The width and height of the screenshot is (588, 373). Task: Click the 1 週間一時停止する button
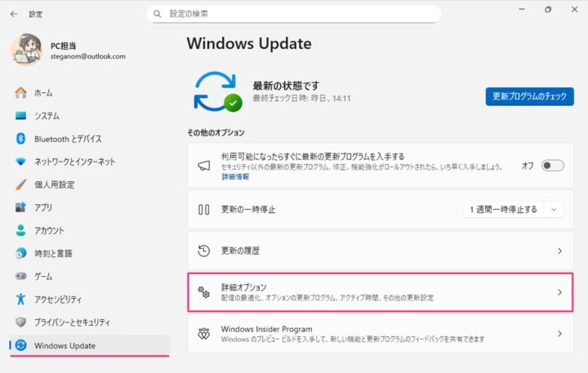point(503,210)
